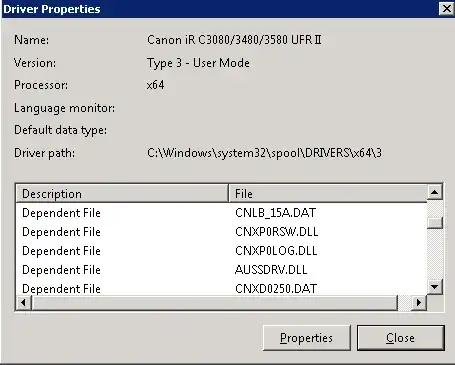Viewport: 455px width, 365px height.
Task: Click the File column header
Action: pyautogui.click(x=328, y=194)
